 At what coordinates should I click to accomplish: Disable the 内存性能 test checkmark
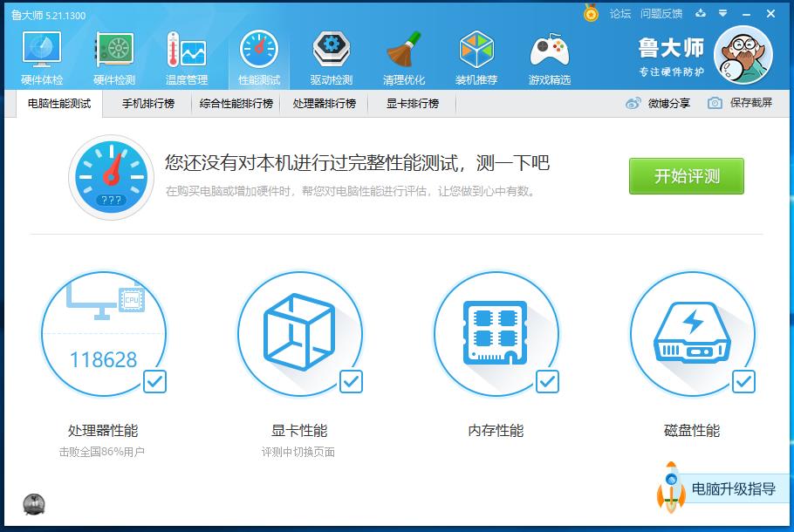[547, 382]
